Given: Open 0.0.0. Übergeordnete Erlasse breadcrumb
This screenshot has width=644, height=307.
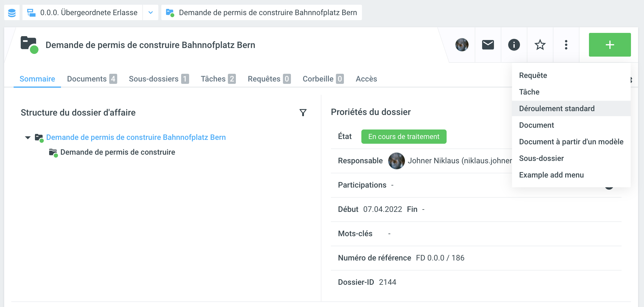Looking at the screenshot, I should click(88, 13).
